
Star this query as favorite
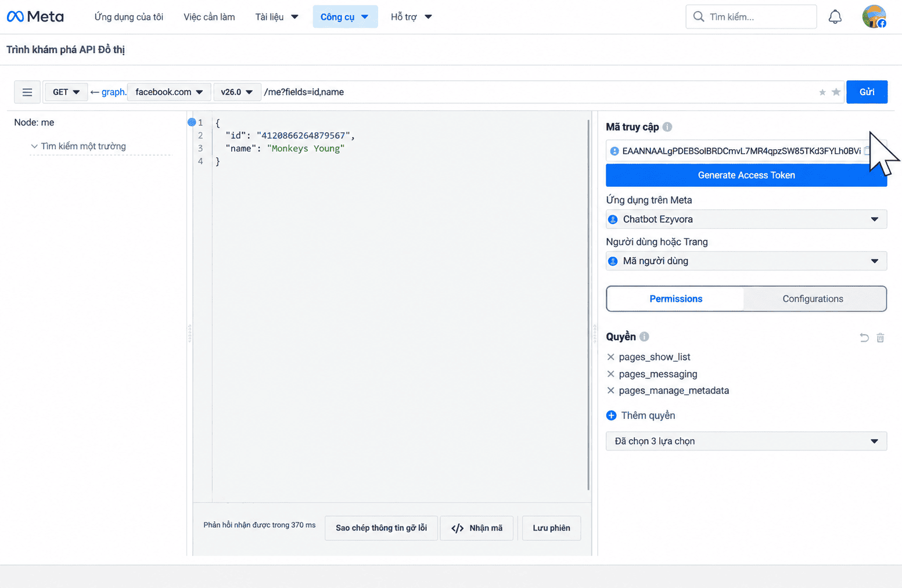point(836,92)
